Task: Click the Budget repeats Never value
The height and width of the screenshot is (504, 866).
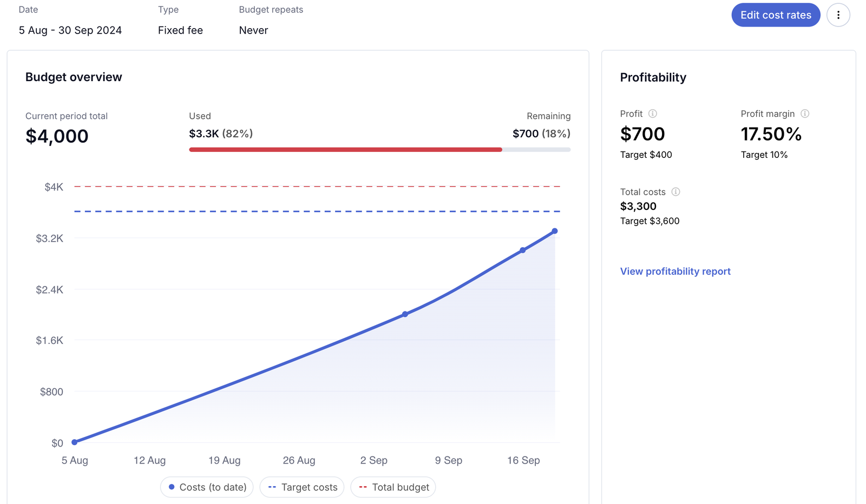Action: coord(253,30)
